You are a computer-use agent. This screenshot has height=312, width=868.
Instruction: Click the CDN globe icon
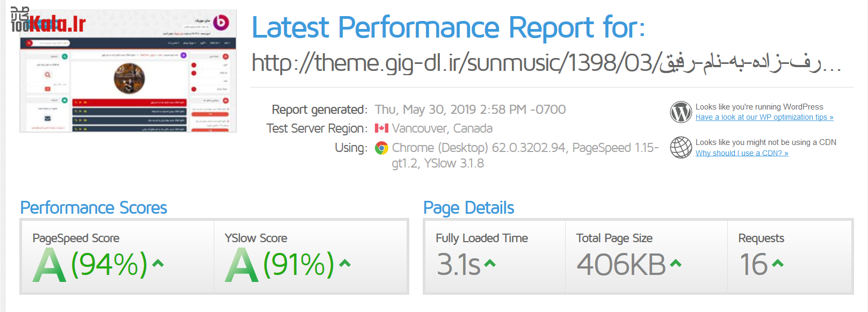[x=681, y=147]
